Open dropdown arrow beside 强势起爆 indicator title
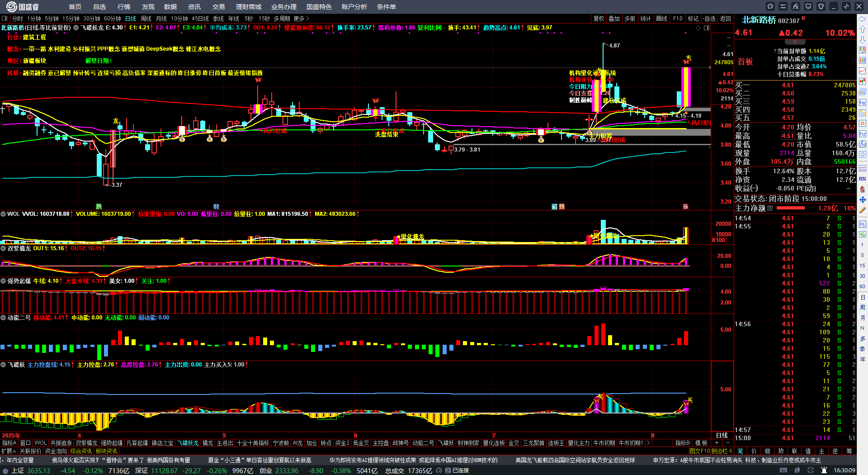868x475 pixels. 3,281
